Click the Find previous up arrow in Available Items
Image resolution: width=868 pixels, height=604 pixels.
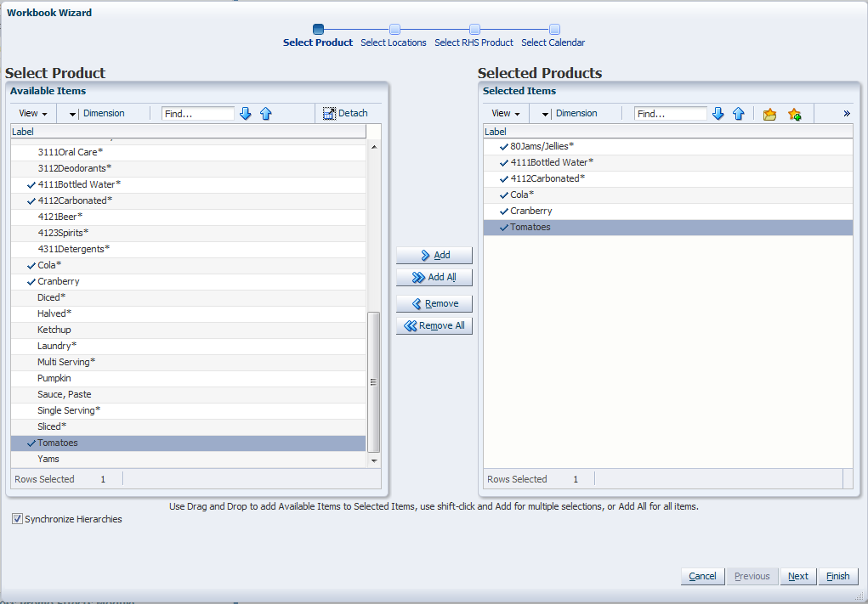(x=266, y=113)
